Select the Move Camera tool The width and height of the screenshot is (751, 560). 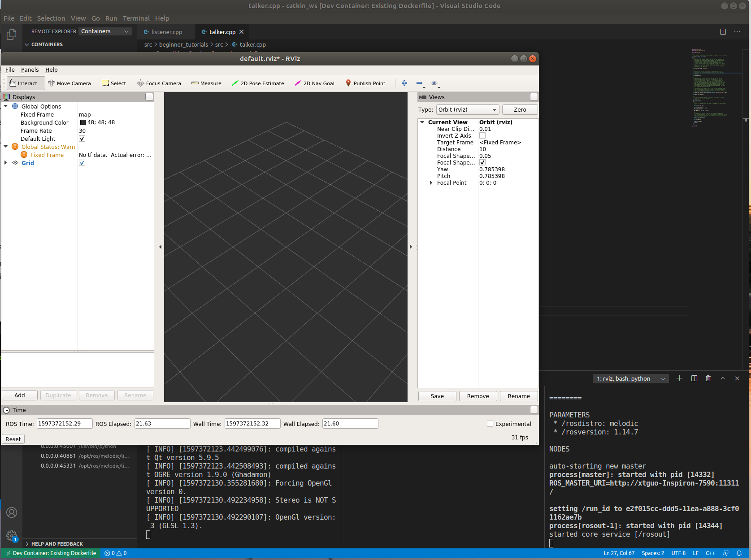[x=69, y=83]
